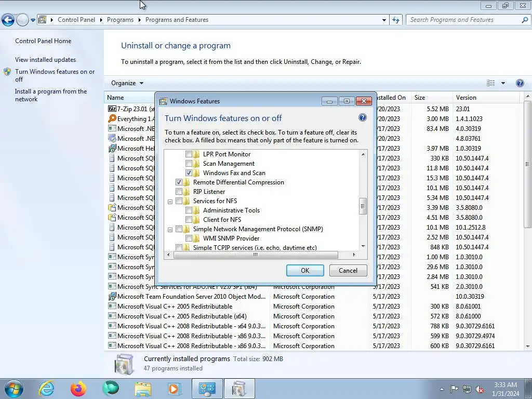The height and width of the screenshot is (399, 532).
Task: Check the Simple Network Management Protocol box
Action: [x=179, y=229]
